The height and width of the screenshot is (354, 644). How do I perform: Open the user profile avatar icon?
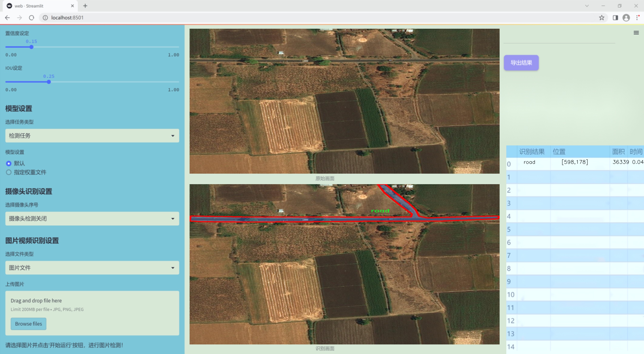click(626, 18)
